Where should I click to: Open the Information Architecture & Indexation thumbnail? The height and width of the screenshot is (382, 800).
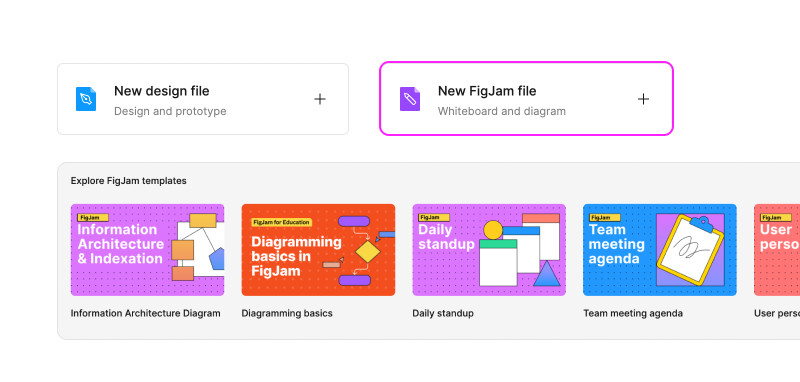tap(147, 250)
